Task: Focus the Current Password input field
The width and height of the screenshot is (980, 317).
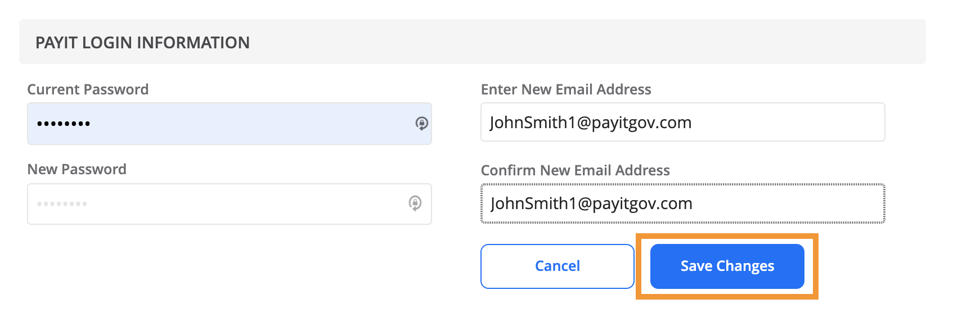Action: coord(230,124)
